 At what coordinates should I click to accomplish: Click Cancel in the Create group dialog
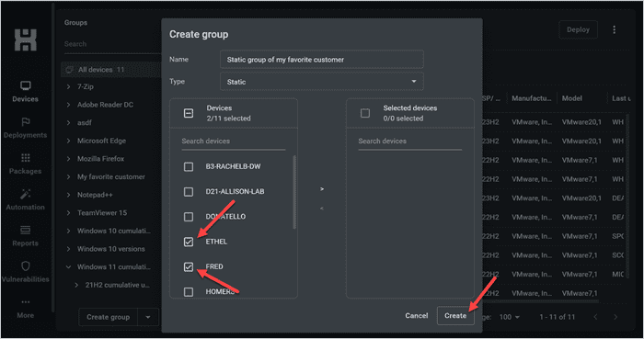[x=417, y=316]
